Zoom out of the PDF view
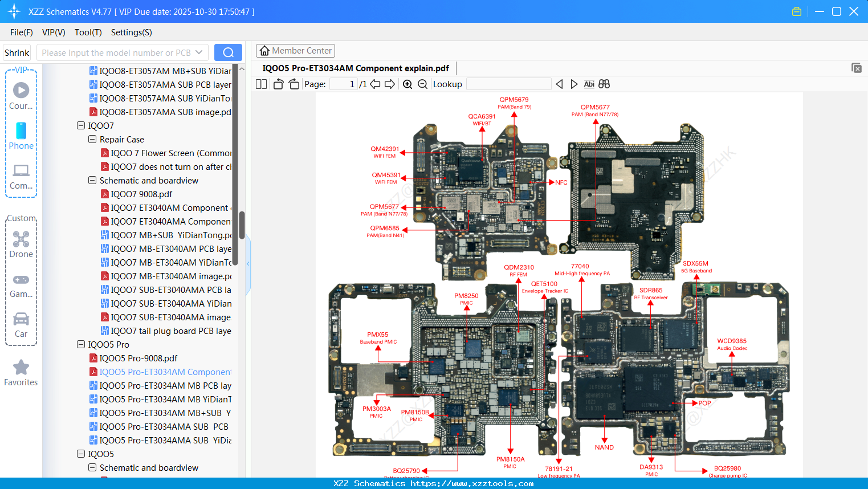The width and height of the screenshot is (868, 489). tap(422, 84)
